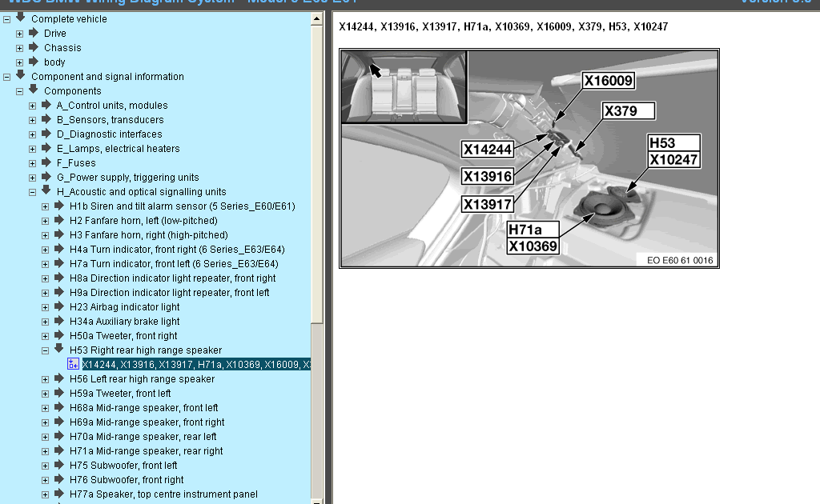
Task: Click the connector list heading above diagram
Action: pos(503,26)
